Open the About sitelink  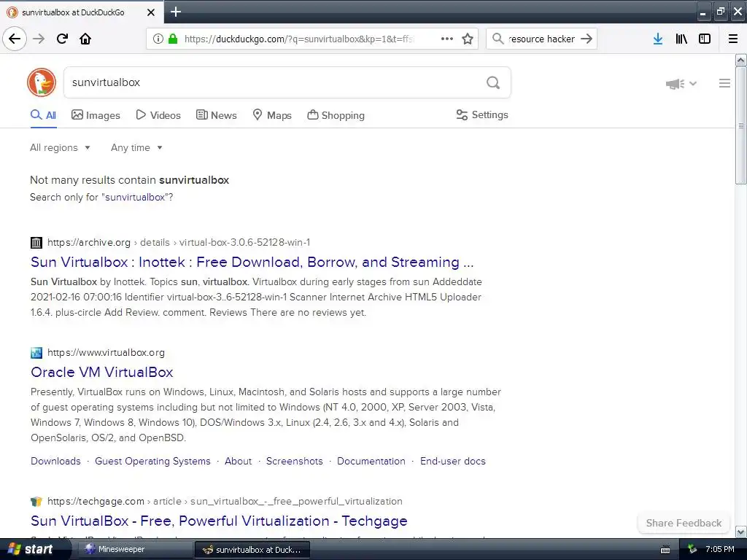click(x=239, y=461)
